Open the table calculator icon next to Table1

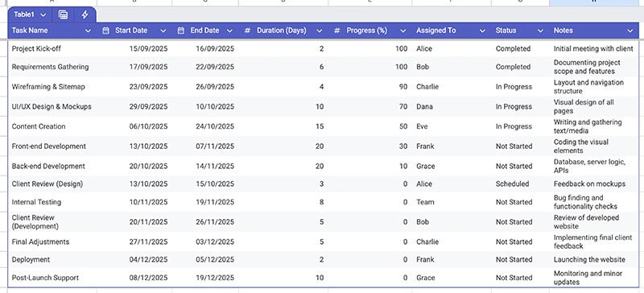click(63, 14)
